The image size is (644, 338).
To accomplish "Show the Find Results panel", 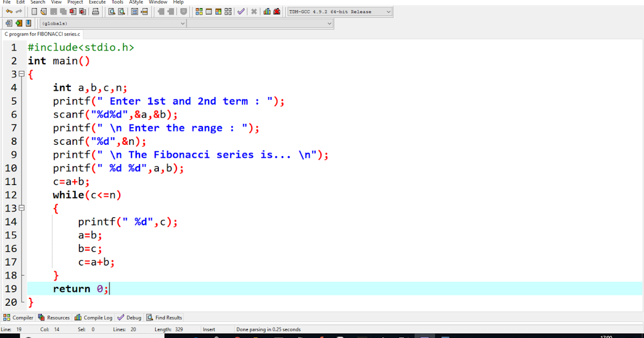I will click(x=164, y=317).
